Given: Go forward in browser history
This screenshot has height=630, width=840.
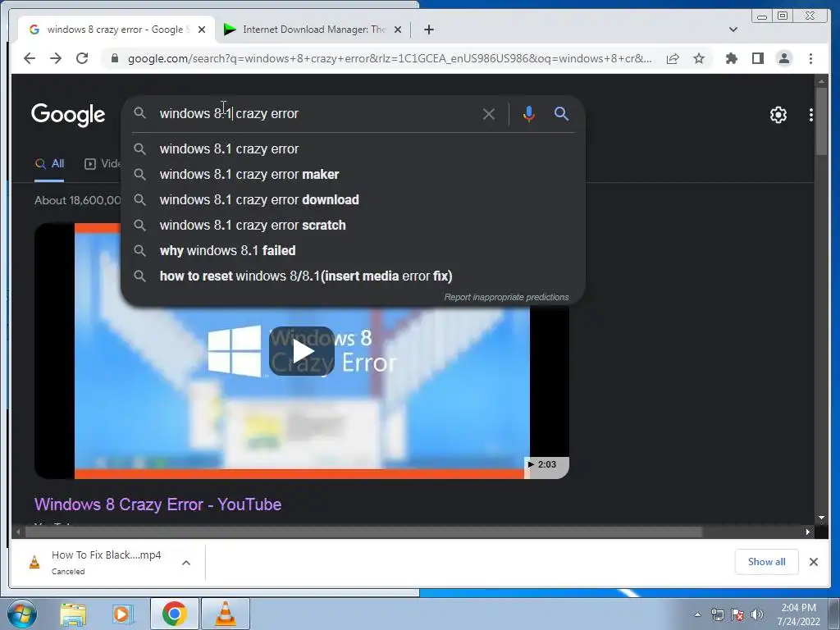Looking at the screenshot, I should click(x=56, y=58).
